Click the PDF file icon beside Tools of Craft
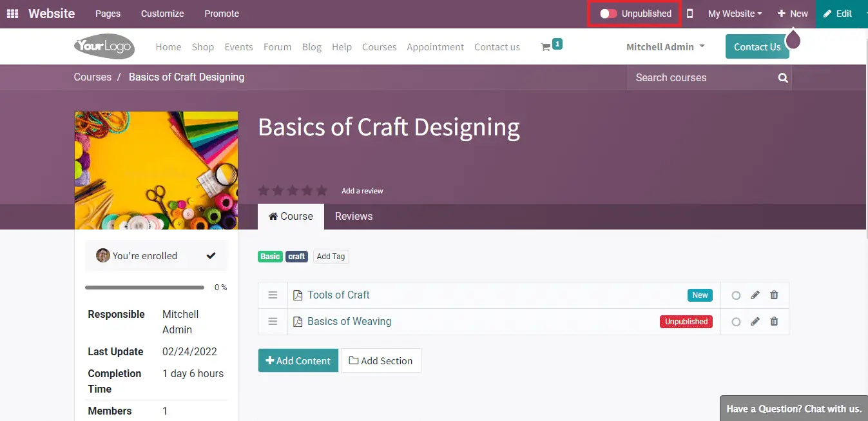This screenshot has width=868, height=421. [x=298, y=295]
